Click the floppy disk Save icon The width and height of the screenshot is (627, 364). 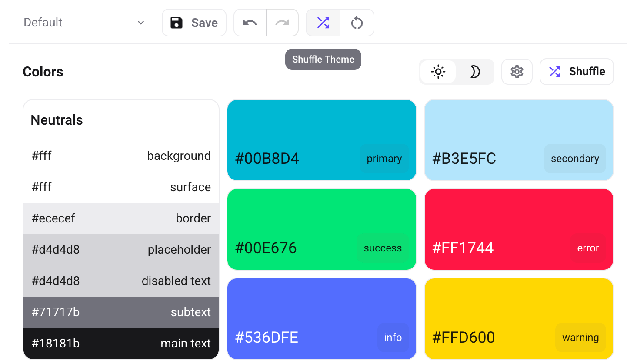177,23
